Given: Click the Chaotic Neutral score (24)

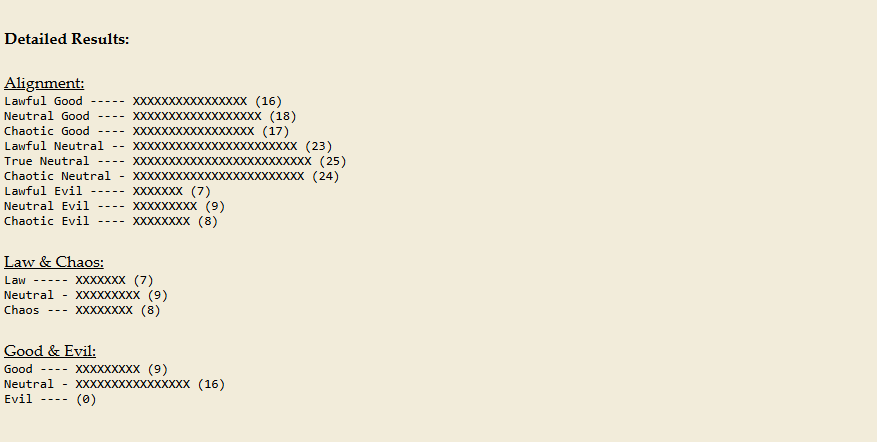Looking at the screenshot, I should coord(326,176).
